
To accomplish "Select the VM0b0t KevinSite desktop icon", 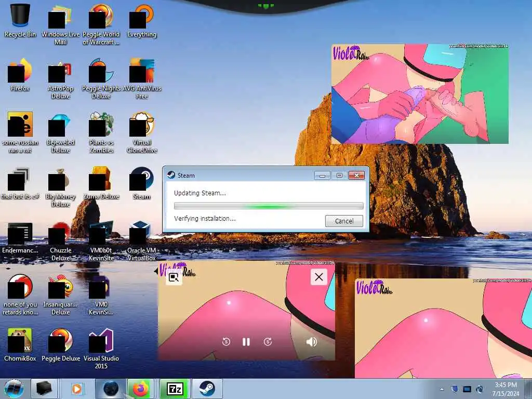I will [x=101, y=241].
